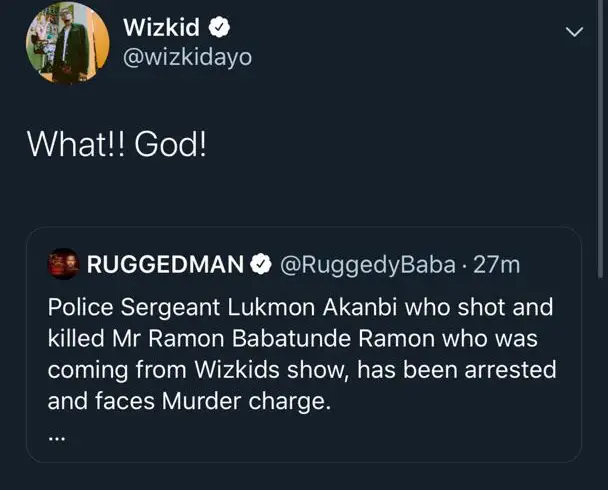Click RUGGEDMAN's small avatar in quoted tweet
The width and height of the screenshot is (608, 490).
63,264
